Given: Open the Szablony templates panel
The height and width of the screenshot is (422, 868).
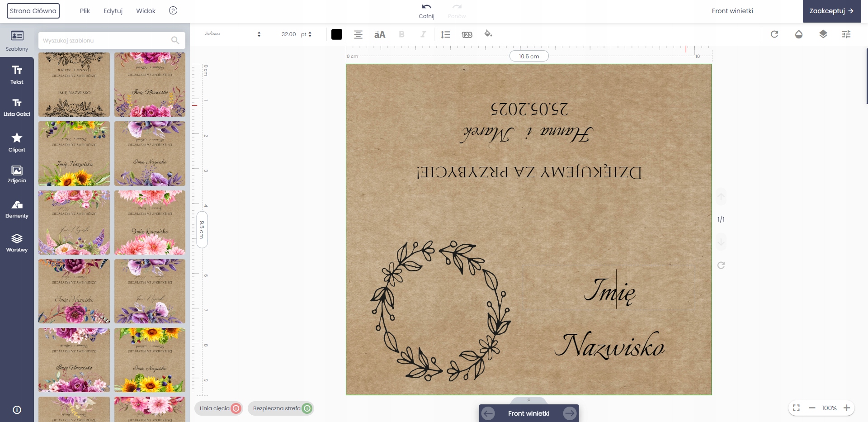Looking at the screenshot, I should pyautogui.click(x=17, y=40).
